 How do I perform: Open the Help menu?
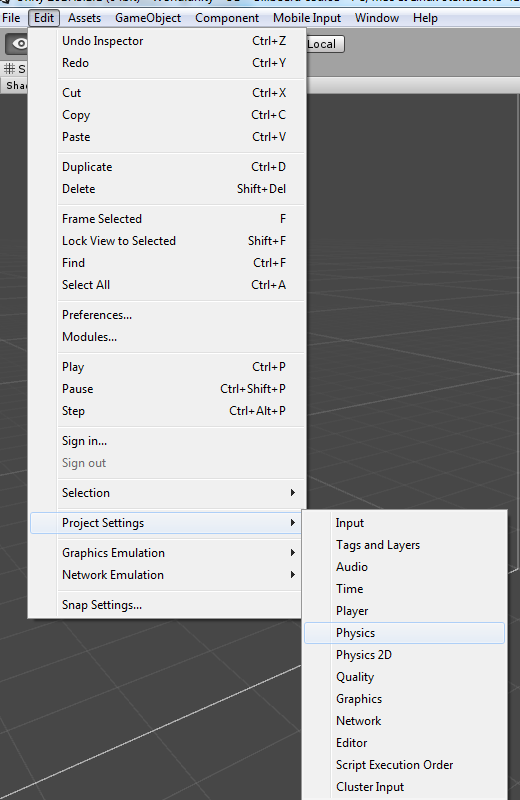[425, 18]
